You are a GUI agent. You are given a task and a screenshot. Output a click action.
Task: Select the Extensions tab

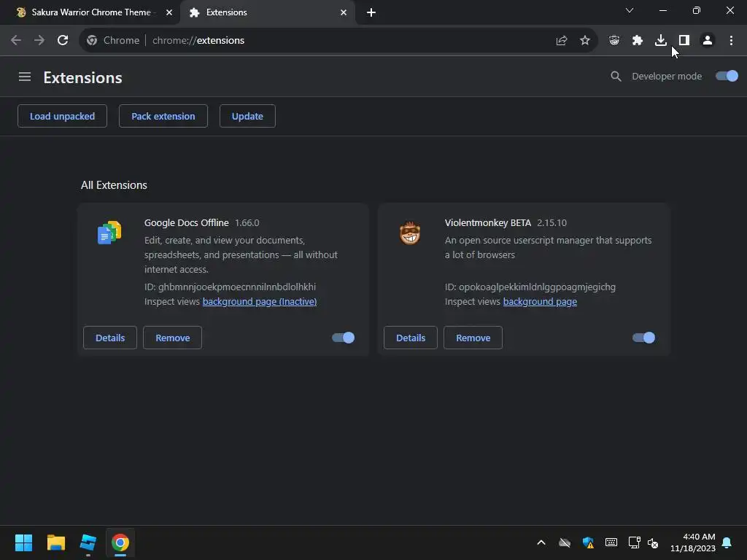tap(267, 12)
